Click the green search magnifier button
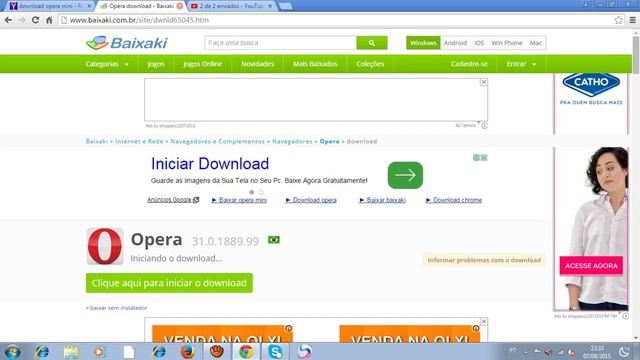 coord(371,43)
